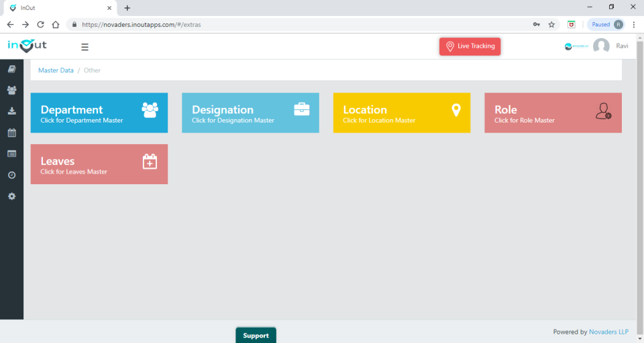Click the browser back arrow
The width and height of the screenshot is (644, 343).
[10, 25]
